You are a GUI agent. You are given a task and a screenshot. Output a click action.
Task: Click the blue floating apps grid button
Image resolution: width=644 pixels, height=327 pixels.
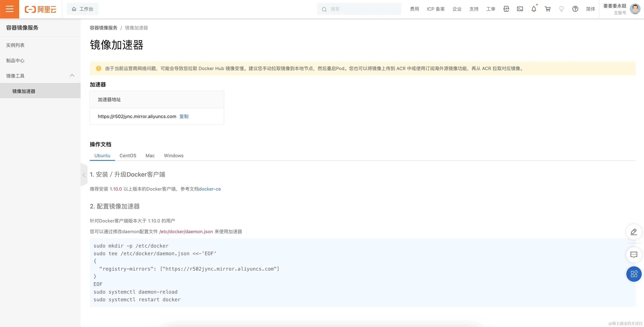(634, 274)
